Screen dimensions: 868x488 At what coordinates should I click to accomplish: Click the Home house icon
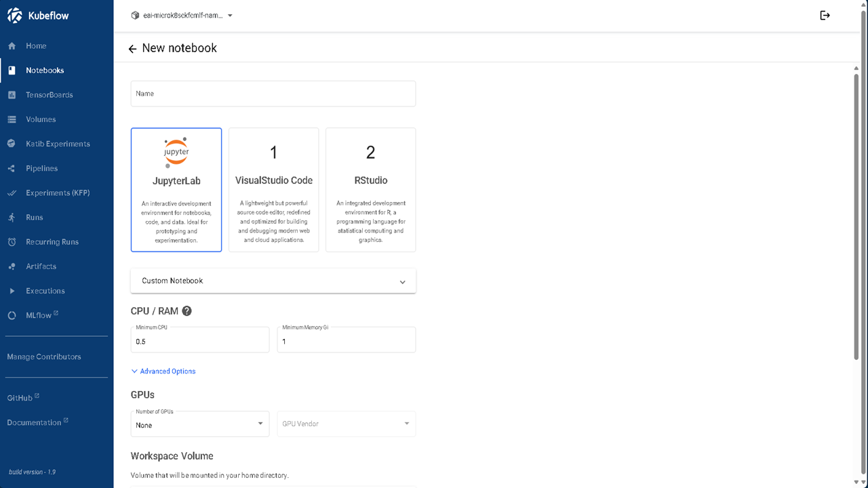12,46
